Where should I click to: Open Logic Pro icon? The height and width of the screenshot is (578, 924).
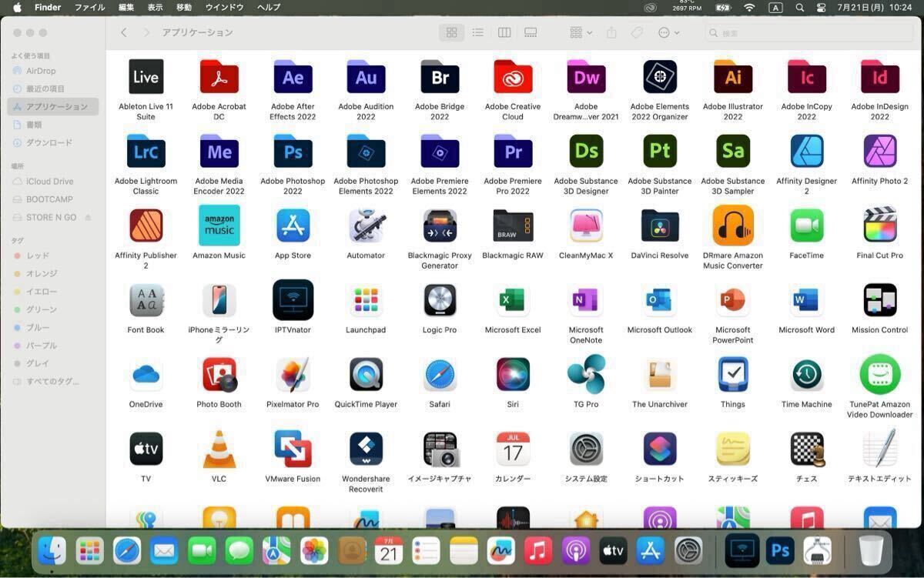(440, 300)
